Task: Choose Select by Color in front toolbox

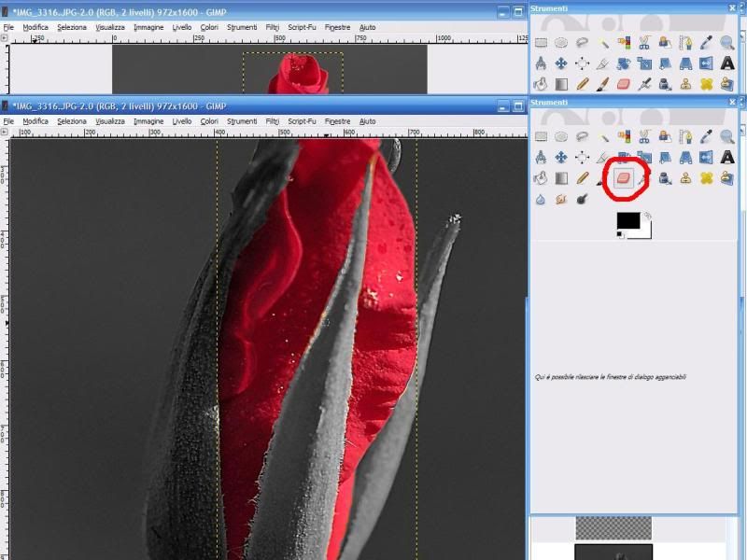Action: pyautogui.click(x=624, y=137)
